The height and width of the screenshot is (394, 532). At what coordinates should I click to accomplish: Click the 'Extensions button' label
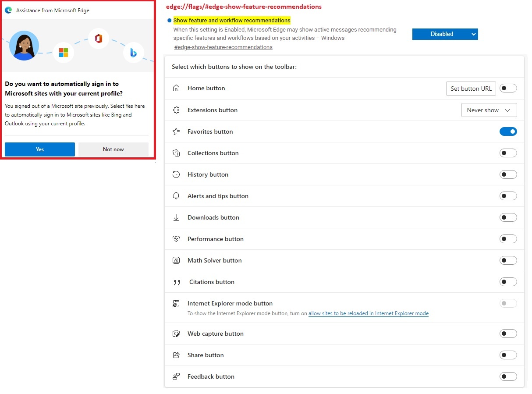coord(213,110)
